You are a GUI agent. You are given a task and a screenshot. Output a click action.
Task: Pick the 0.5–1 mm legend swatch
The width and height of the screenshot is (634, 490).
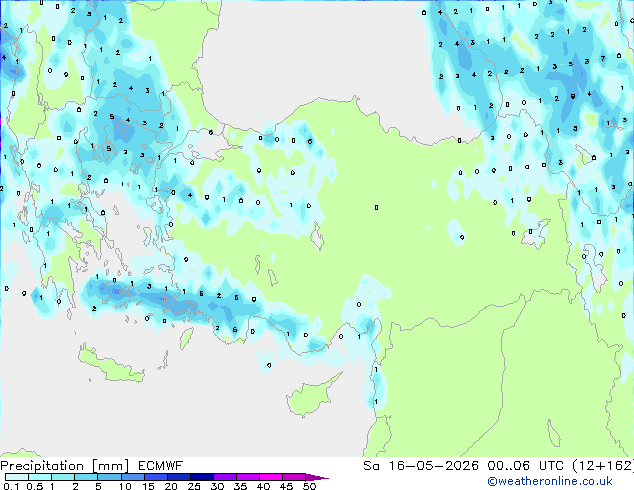click(40, 477)
